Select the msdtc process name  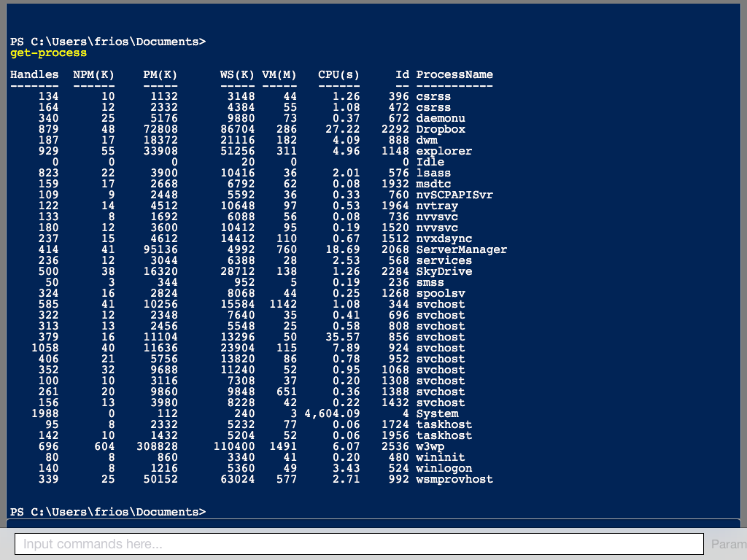coord(433,184)
